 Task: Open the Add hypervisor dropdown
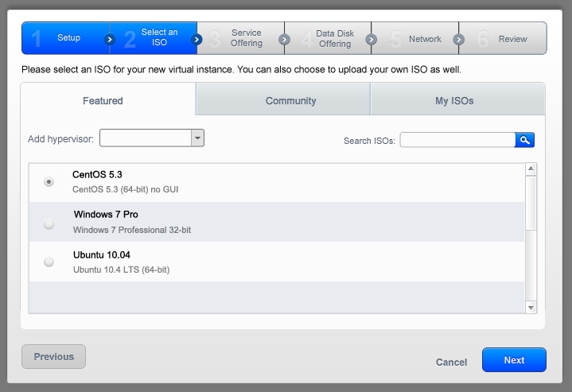pyautogui.click(x=145, y=138)
